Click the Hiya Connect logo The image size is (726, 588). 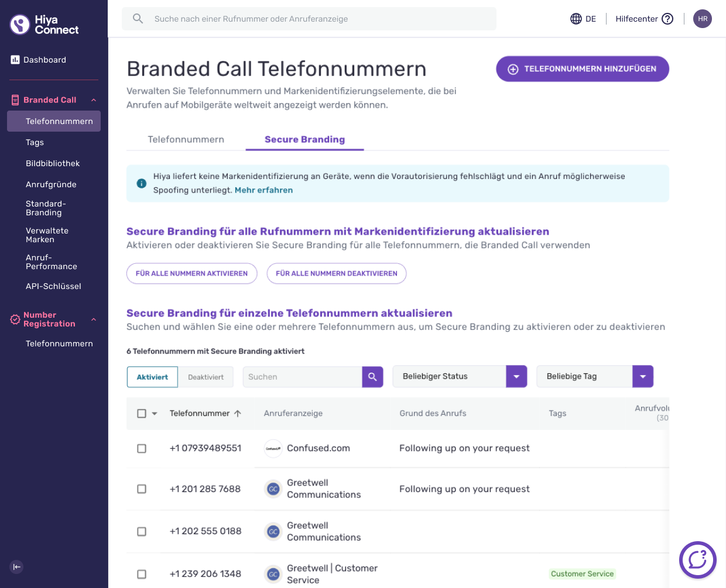tap(44, 25)
